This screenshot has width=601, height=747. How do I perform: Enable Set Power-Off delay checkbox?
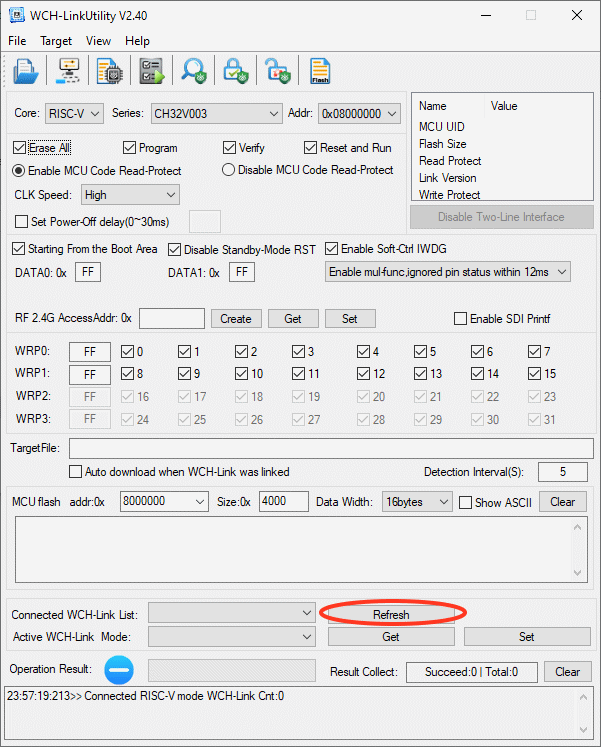coord(21,222)
